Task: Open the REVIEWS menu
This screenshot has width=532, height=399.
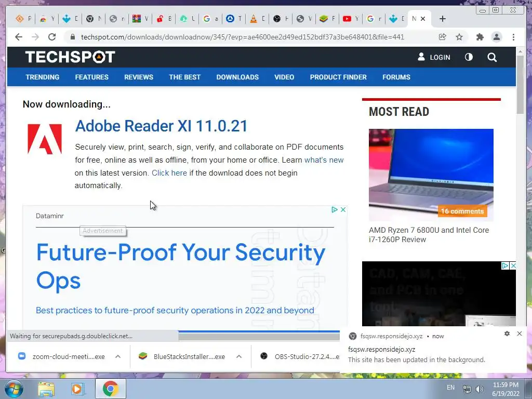Action: (139, 77)
